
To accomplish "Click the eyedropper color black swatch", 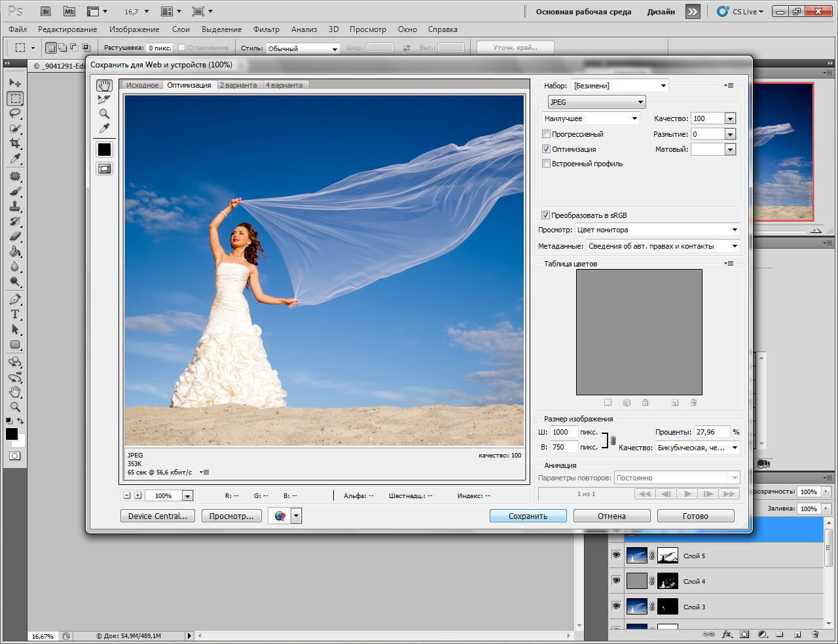I will pyautogui.click(x=104, y=150).
